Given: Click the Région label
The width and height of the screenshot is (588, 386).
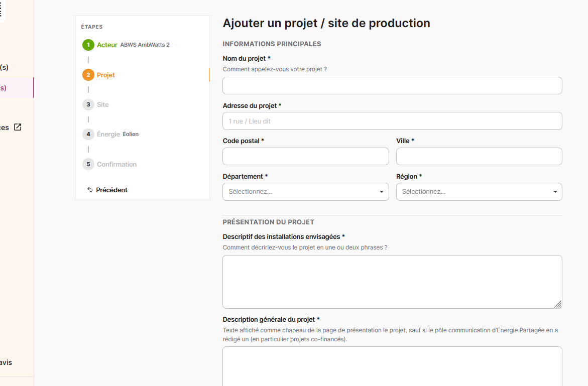Looking at the screenshot, I should click(x=409, y=177).
